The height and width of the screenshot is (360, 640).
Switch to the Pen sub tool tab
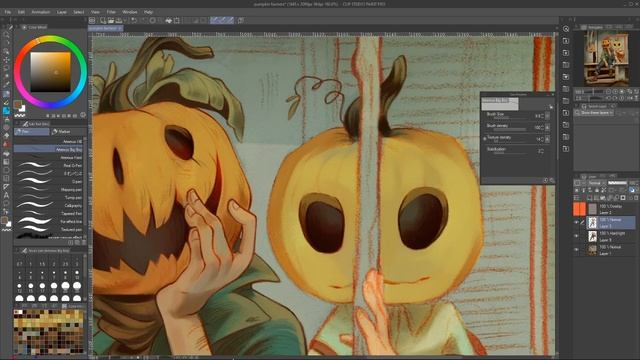[x=32, y=131]
